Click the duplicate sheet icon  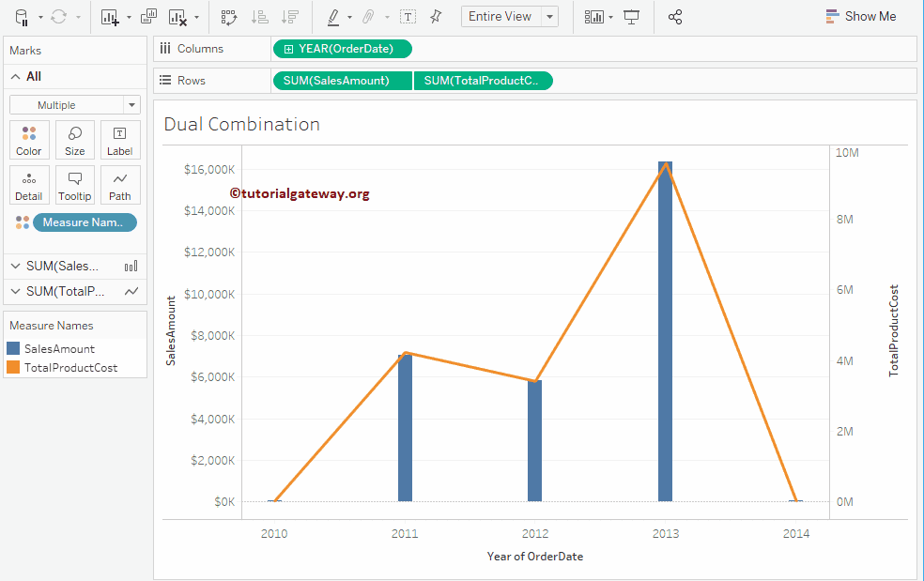point(148,17)
